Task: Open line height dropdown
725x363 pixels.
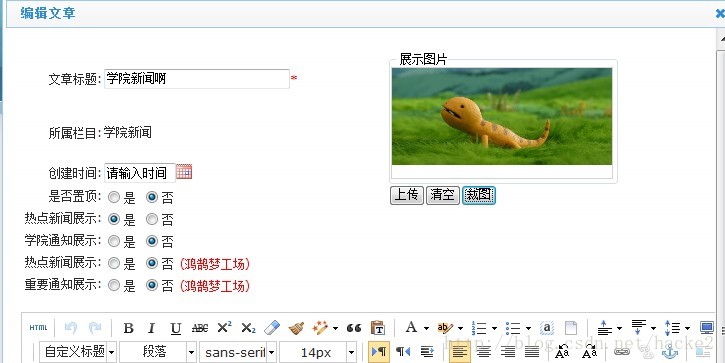Action: (688, 328)
